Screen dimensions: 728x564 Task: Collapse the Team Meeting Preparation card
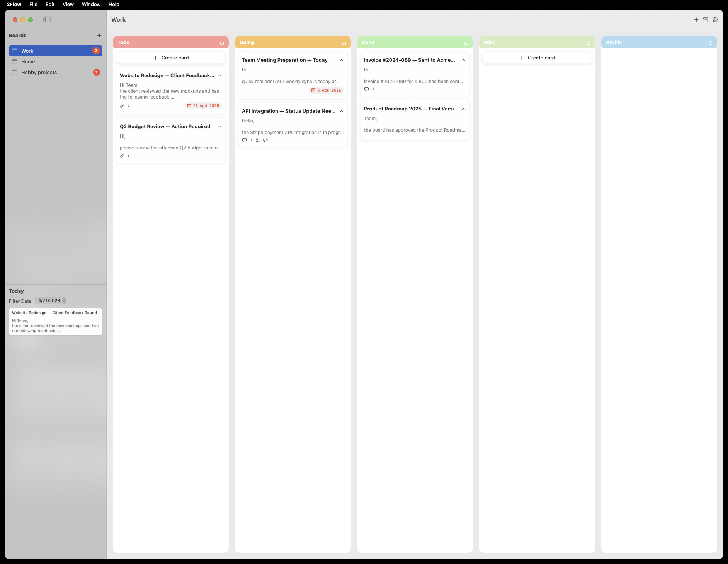point(342,60)
